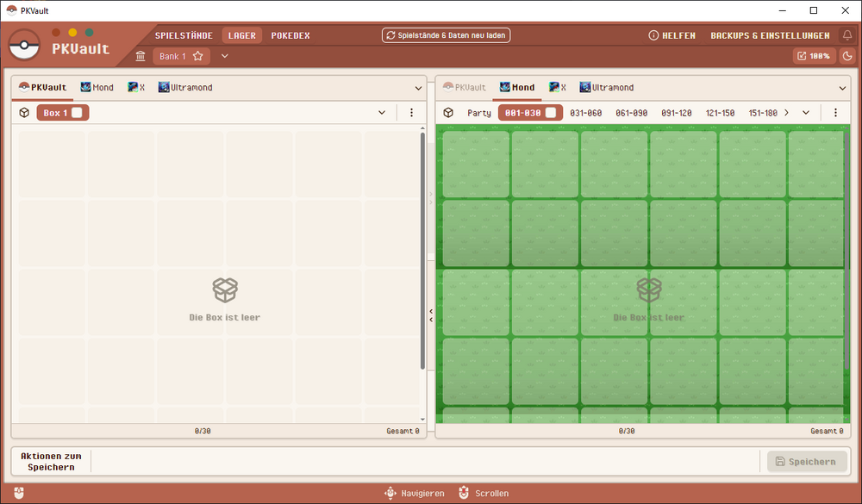Open the box range 091-120
The image size is (862, 504).
[x=676, y=113]
